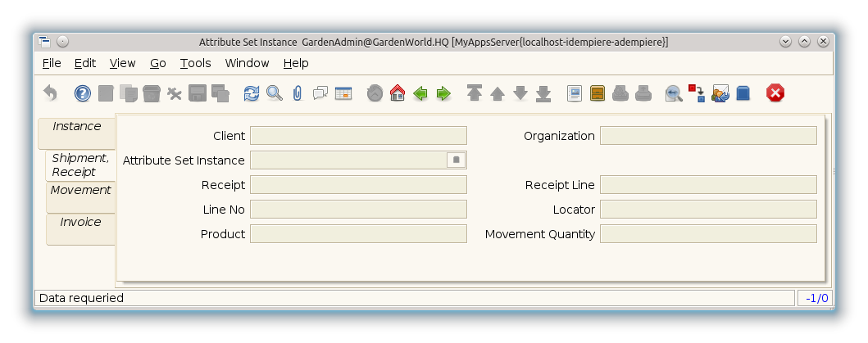
Task: Click the Refresh/Requery toolbar icon
Action: click(252, 93)
